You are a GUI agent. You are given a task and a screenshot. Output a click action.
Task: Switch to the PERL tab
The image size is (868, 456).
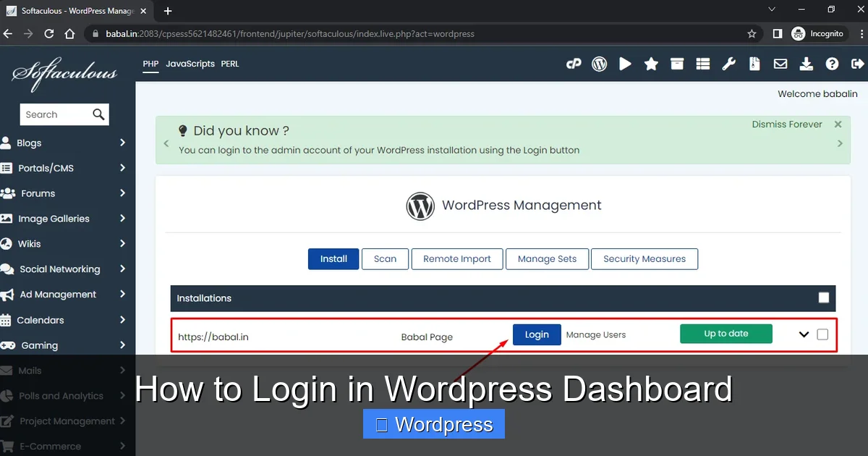(230, 64)
